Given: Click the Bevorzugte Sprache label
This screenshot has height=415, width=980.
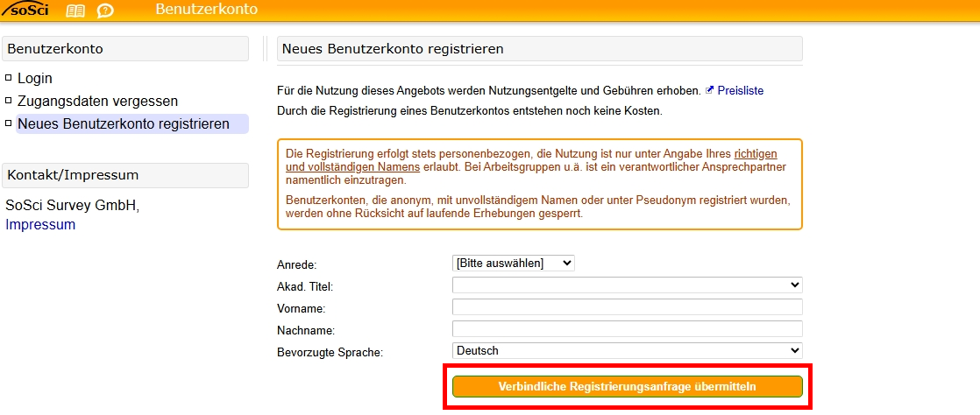Looking at the screenshot, I should [x=330, y=353].
